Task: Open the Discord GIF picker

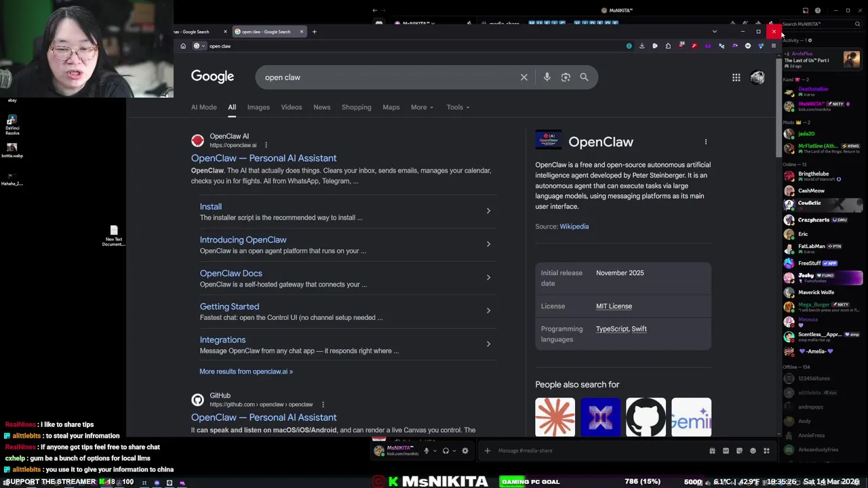Action: [726, 451]
